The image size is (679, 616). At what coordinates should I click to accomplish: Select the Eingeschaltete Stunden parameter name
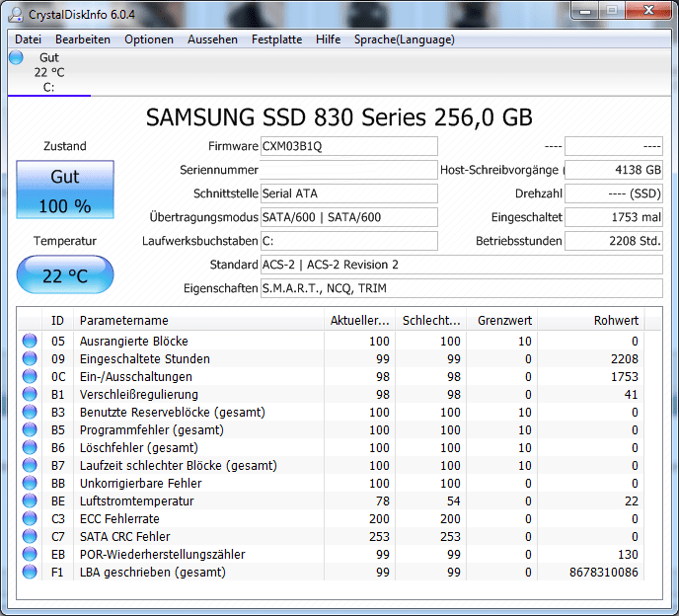click(x=145, y=359)
